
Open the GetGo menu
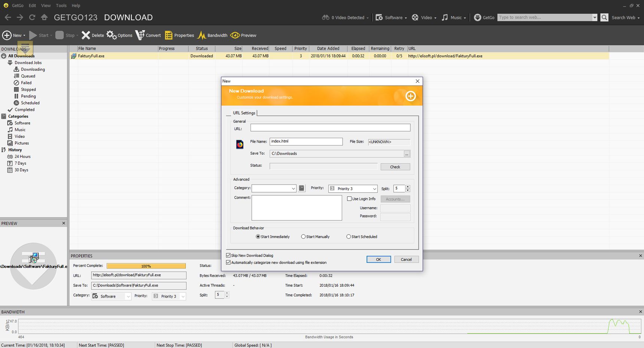[18, 5]
